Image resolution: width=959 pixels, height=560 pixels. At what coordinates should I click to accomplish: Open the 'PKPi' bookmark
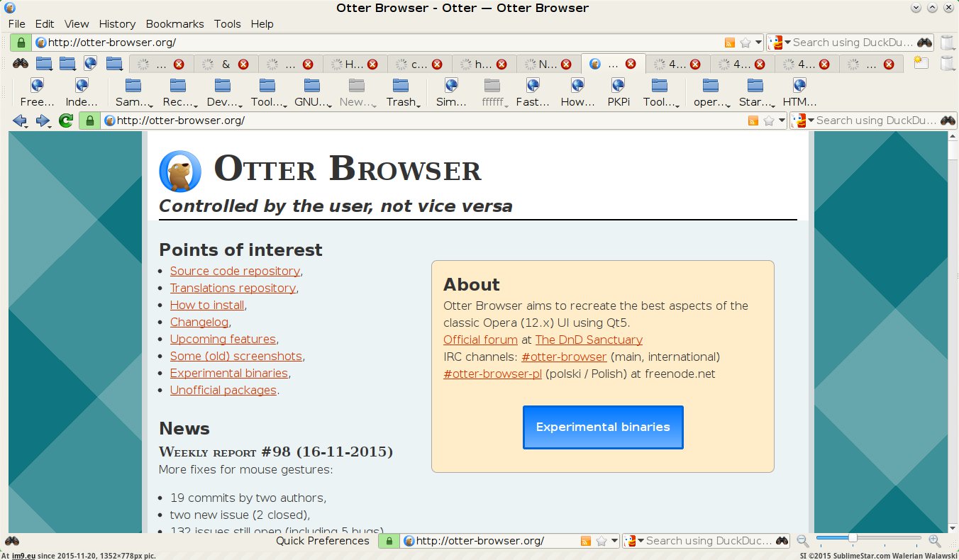coord(618,93)
